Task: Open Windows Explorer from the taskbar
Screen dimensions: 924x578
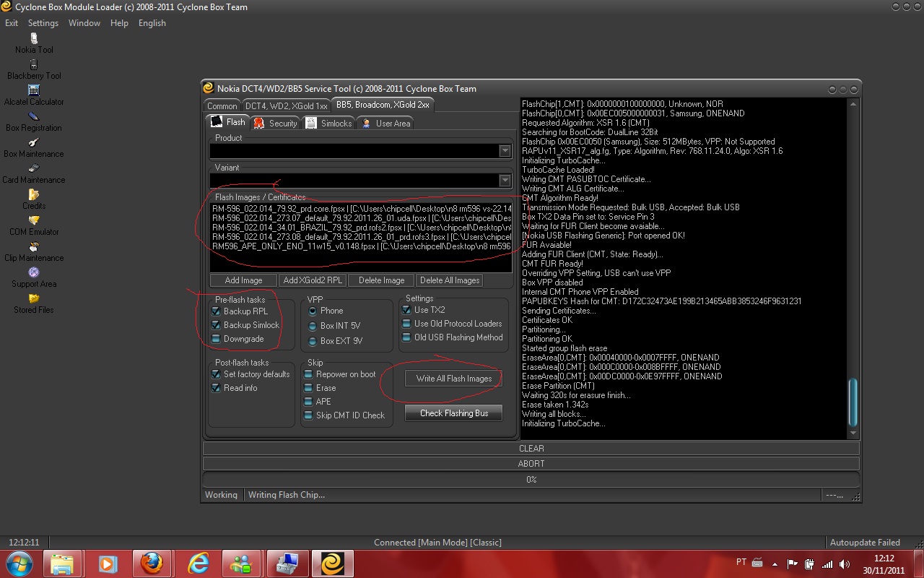Action: click(x=62, y=564)
